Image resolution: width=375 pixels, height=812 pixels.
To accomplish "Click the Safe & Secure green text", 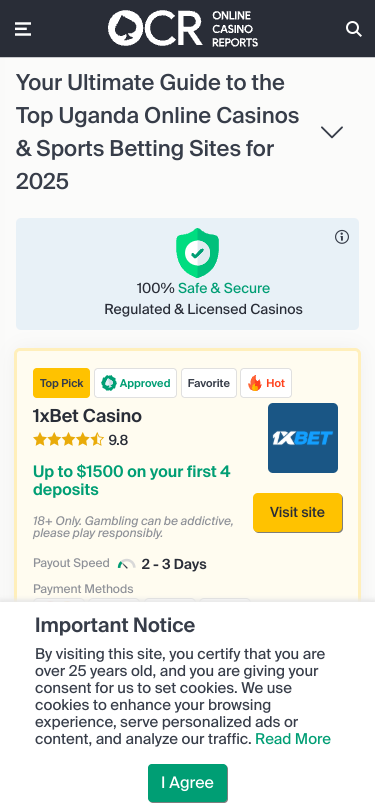I will coord(224,288).
